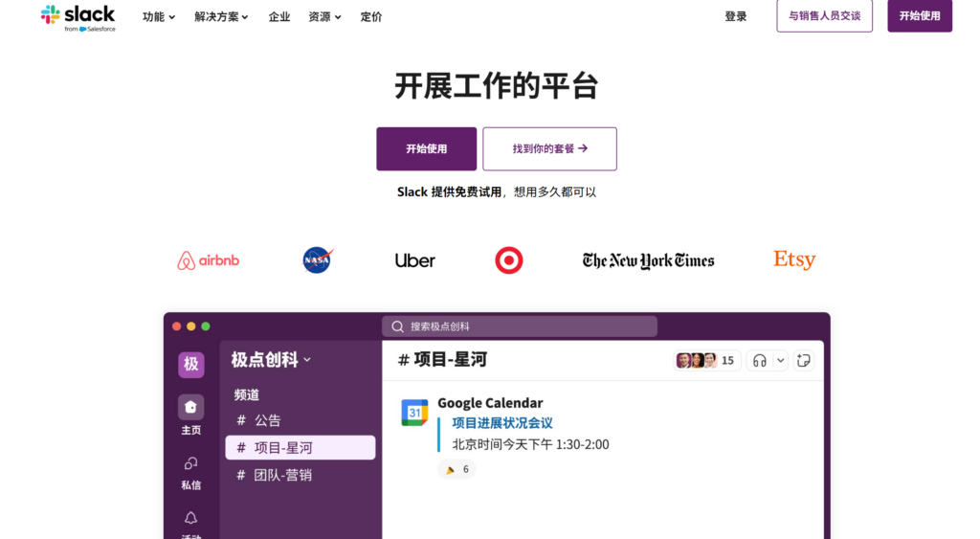Open the # 公告 channel

coord(258,420)
